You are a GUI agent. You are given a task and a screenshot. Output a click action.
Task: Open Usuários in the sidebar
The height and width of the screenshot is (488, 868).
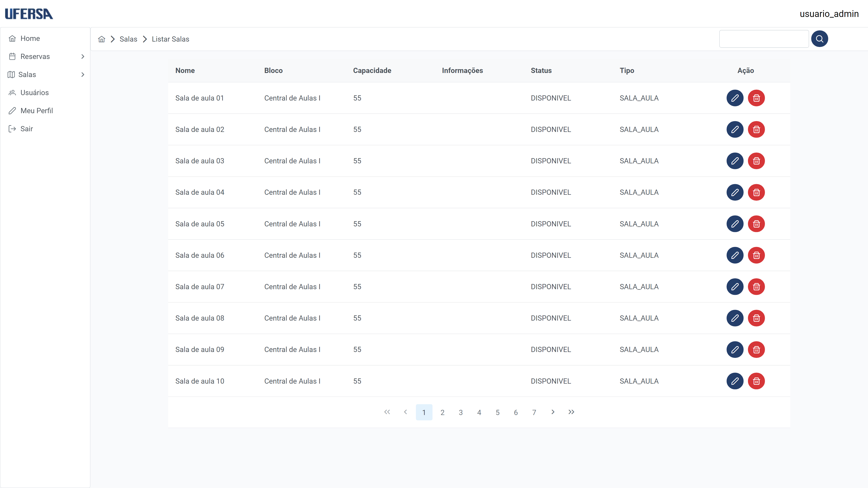pos(45,93)
